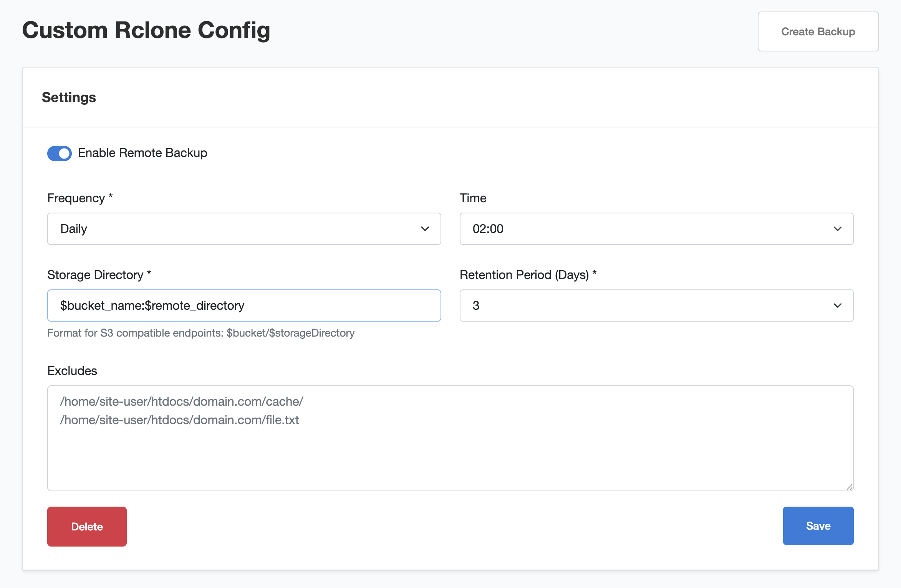This screenshot has height=588, width=901.
Task: Click the Storage Directory field label
Action: pyautogui.click(x=95, y=275)
